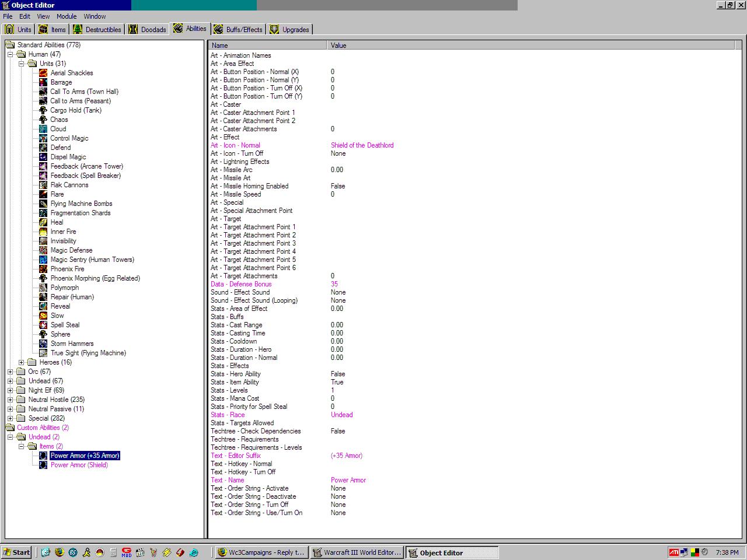Expand the Night Elf (69) node
Viewport: 747px width, 560px height.
point(11,390)
